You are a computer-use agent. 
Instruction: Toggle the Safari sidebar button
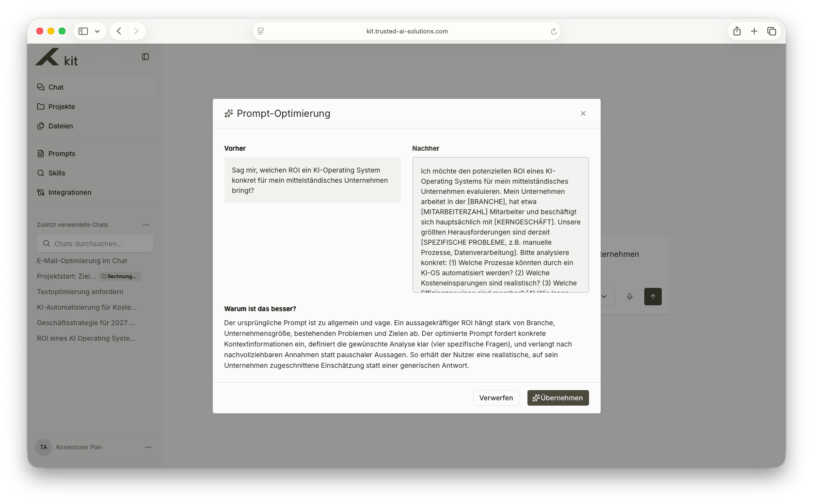point(83,31)
